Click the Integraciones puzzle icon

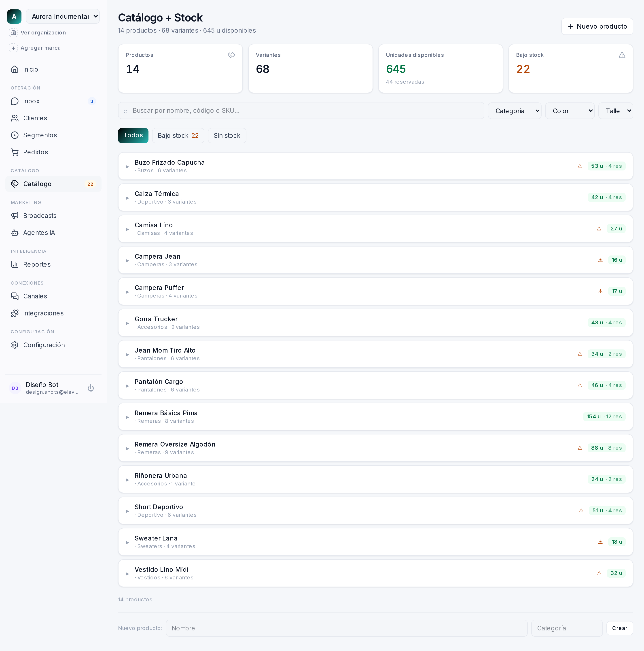[15, 313]
